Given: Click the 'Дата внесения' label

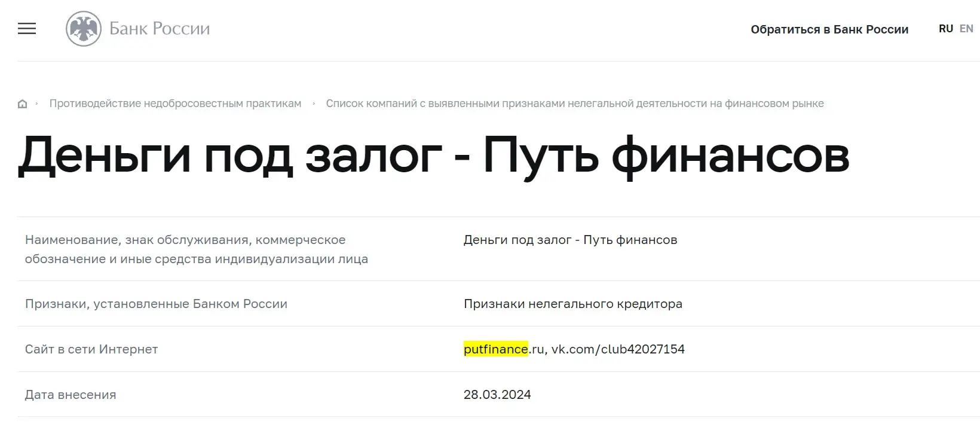Looking at the screenshot, I should coord(71,395).
